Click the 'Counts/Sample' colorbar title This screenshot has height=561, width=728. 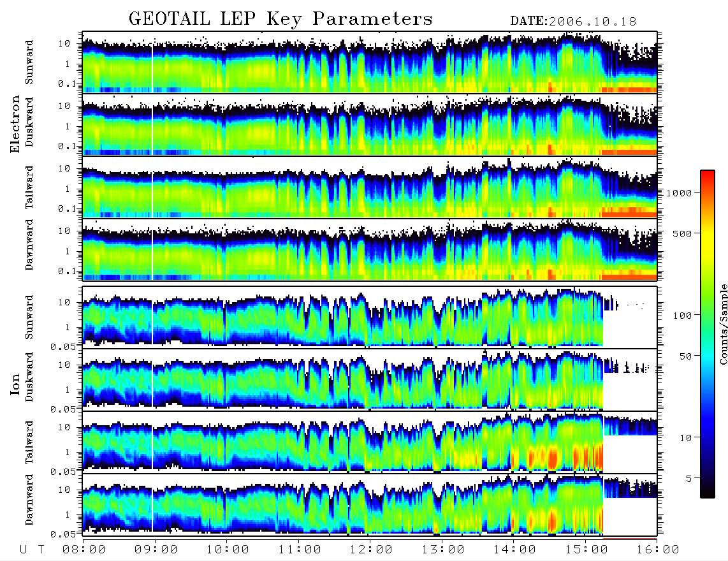point(724,324)
